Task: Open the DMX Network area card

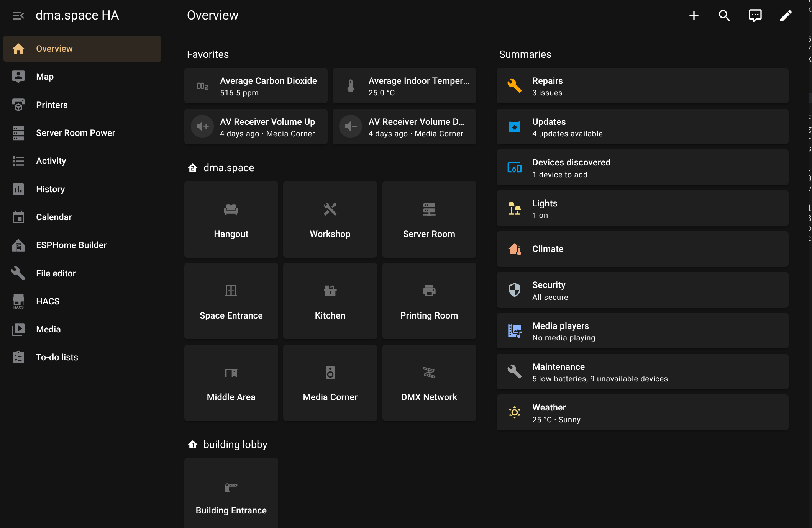Action: pos(429,383)
